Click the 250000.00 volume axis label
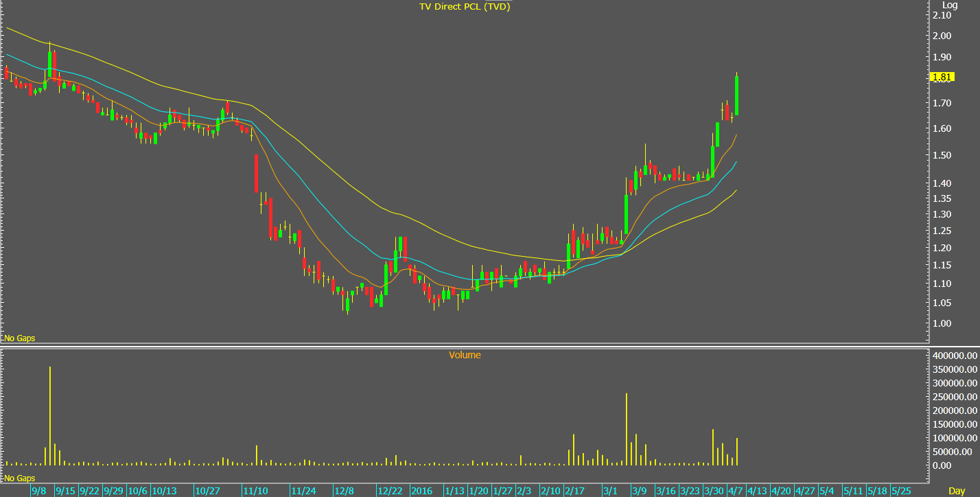 (954, 397)
